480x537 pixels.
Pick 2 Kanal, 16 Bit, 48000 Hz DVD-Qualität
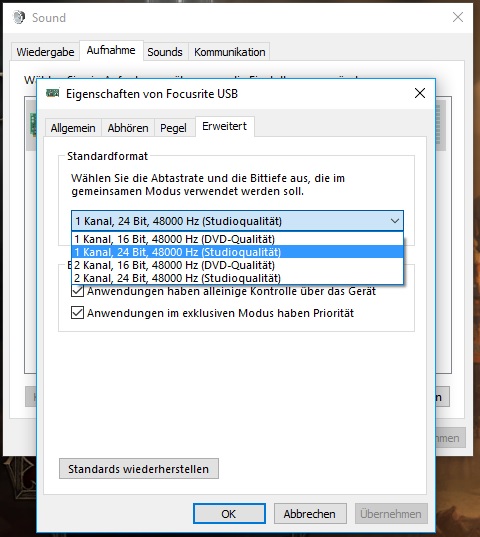pos(237,265)
